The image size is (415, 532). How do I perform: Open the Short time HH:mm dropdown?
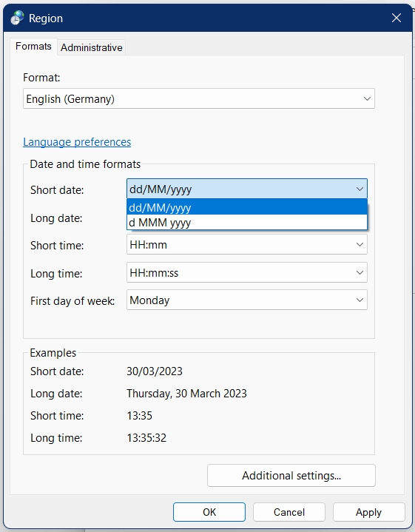pos(247,245)
